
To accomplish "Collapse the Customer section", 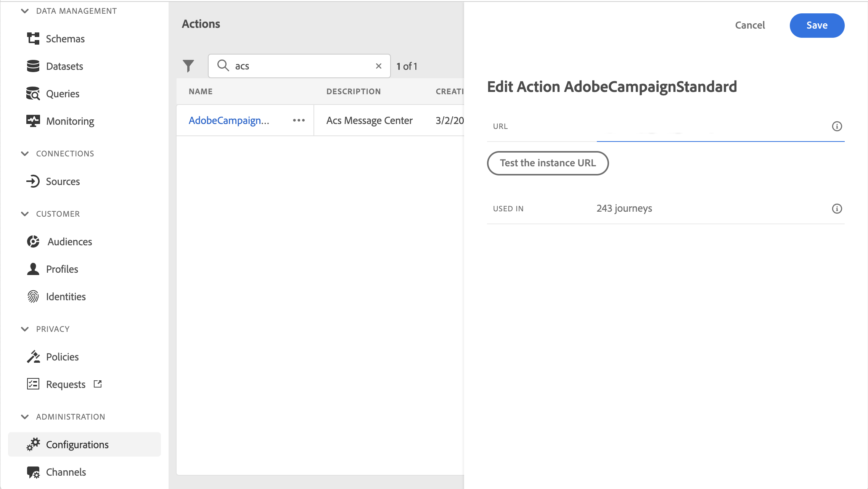I will pyautogui.click(x=25, y=214).
